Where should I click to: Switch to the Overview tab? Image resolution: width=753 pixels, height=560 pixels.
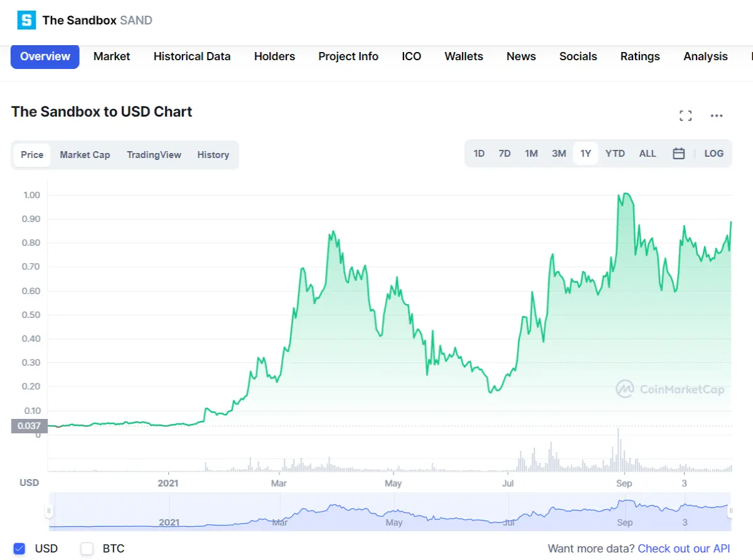pos(45,56)
